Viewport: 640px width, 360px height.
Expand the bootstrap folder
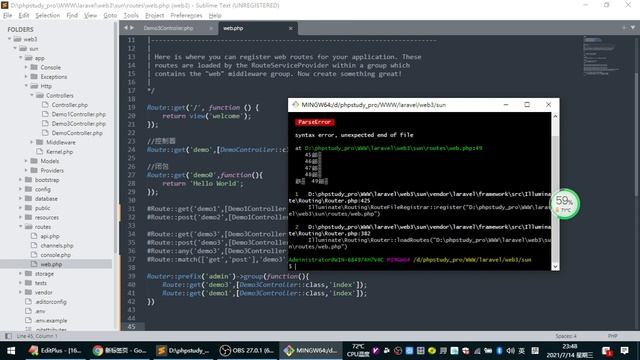pos(20,180)
